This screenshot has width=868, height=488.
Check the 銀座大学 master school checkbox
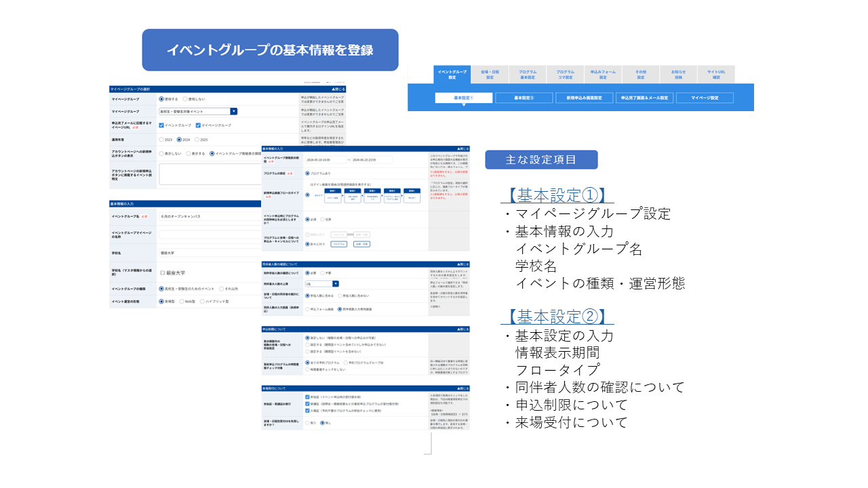[x=163, y=272]
